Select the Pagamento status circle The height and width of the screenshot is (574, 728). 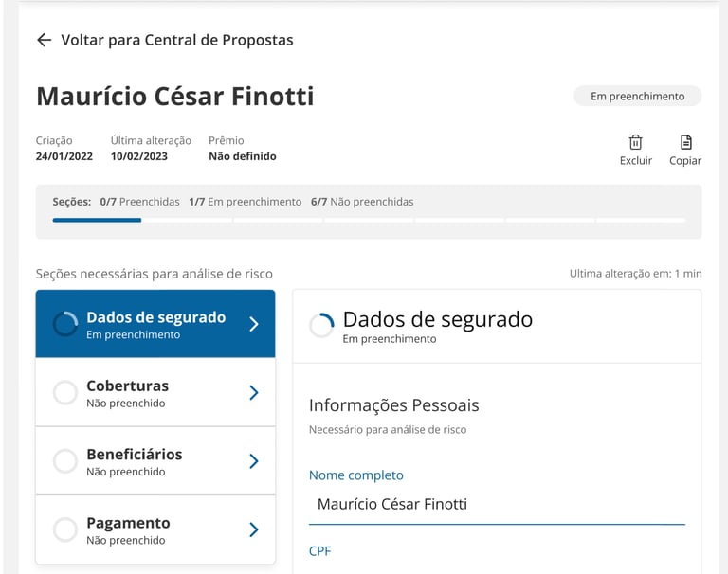tap(65, 529)
